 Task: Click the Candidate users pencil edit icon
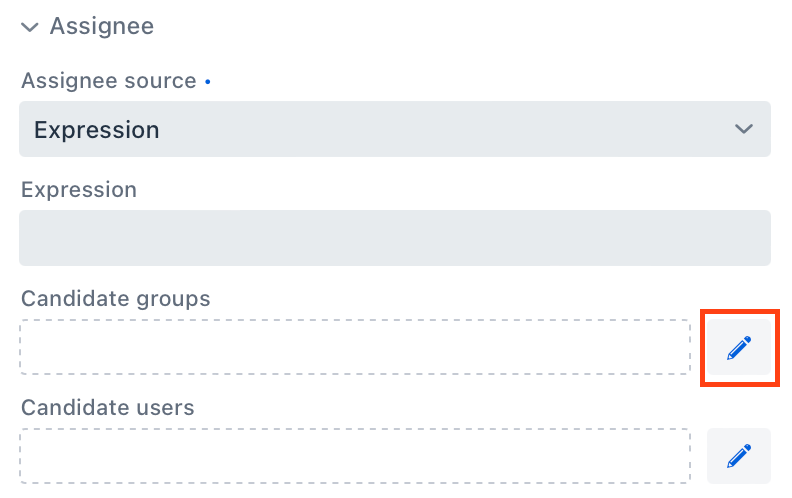739,457
